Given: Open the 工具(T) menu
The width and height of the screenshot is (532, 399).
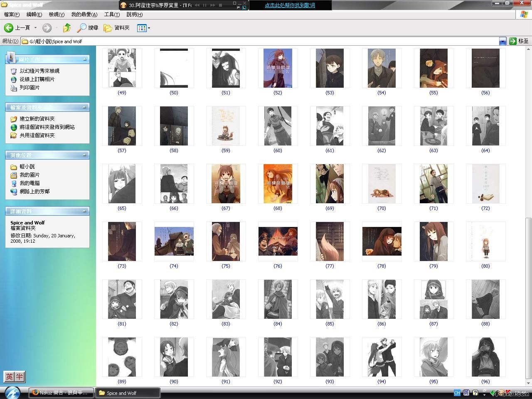Looking at the screenshot, I should pyautogui.click(x=112, y=15).
